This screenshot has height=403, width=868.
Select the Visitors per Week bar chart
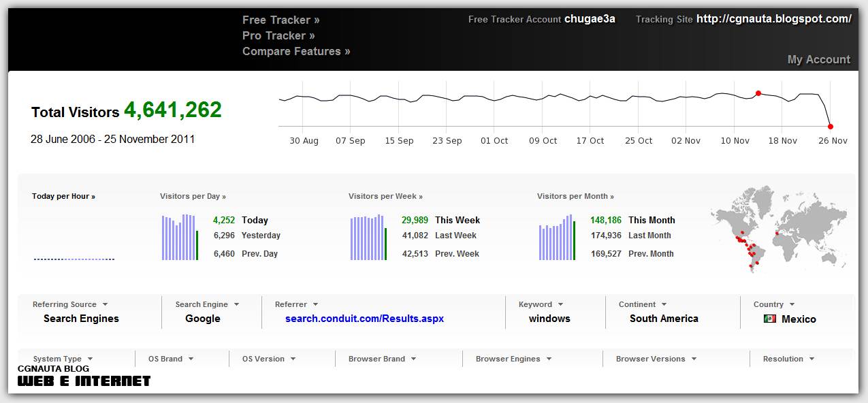pyautogui.click(x=368, y=237)
